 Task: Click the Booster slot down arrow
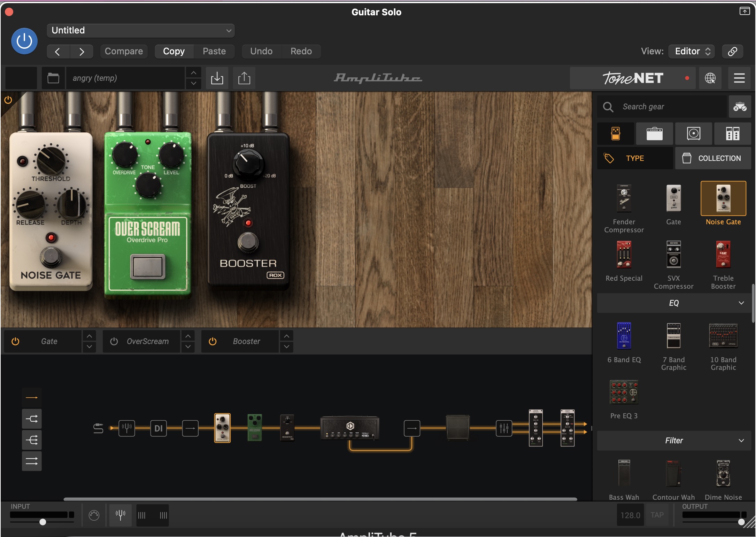(286, 347)
